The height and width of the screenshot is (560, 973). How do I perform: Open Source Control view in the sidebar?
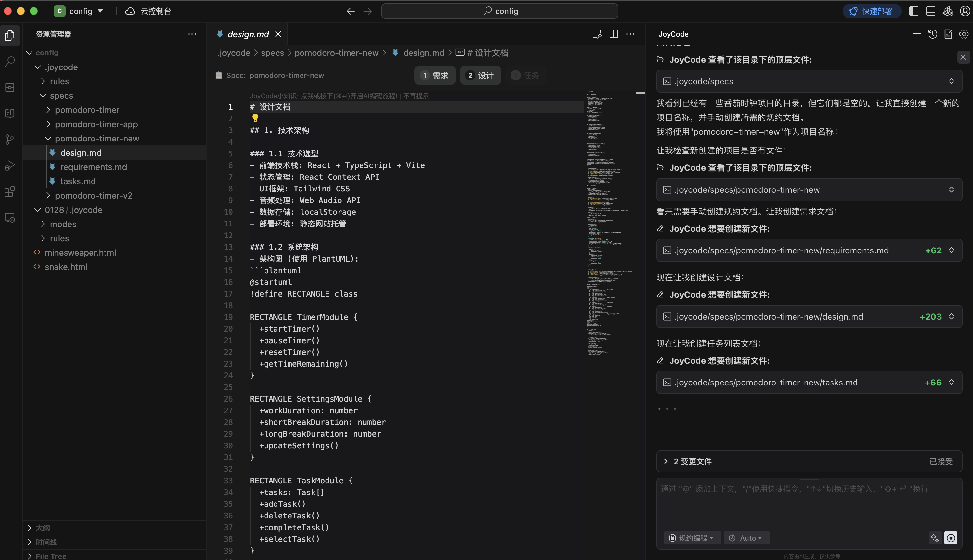click(x=10, y=139)
